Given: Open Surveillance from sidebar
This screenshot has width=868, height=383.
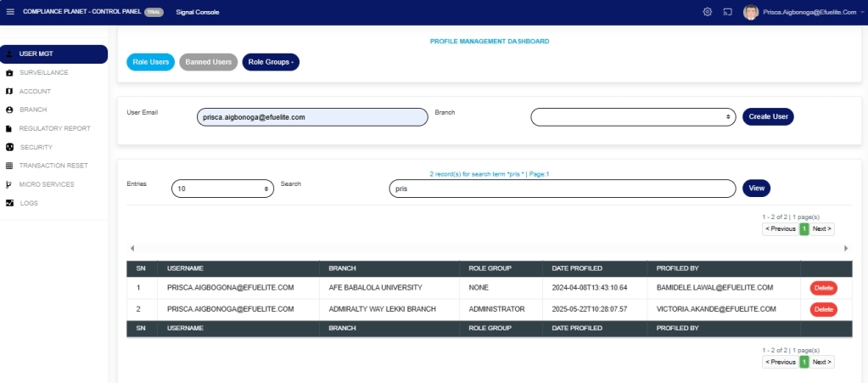Looking at the screenshot, I should coord(43,73).
